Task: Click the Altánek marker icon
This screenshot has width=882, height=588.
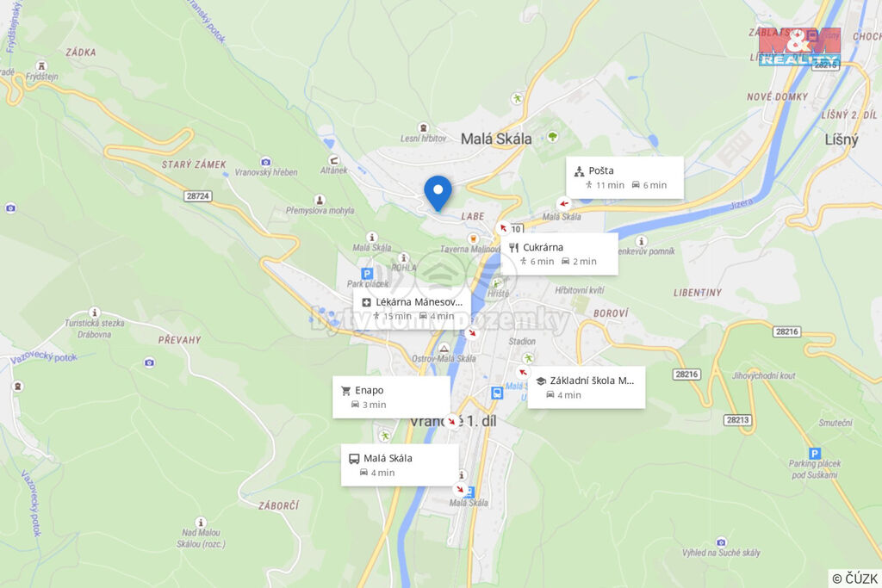Action: click(333, 160)
